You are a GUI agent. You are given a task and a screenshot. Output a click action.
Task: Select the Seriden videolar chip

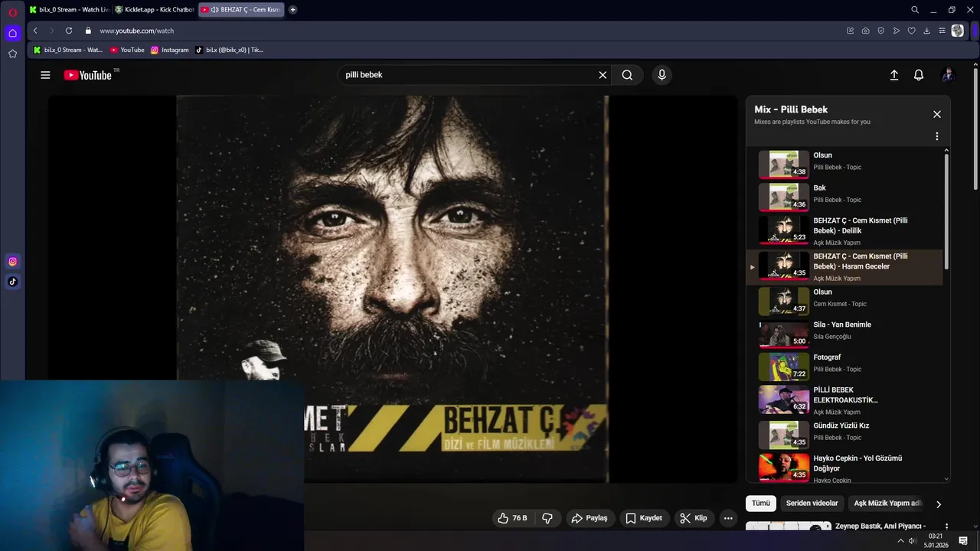[x=812, y=503]
